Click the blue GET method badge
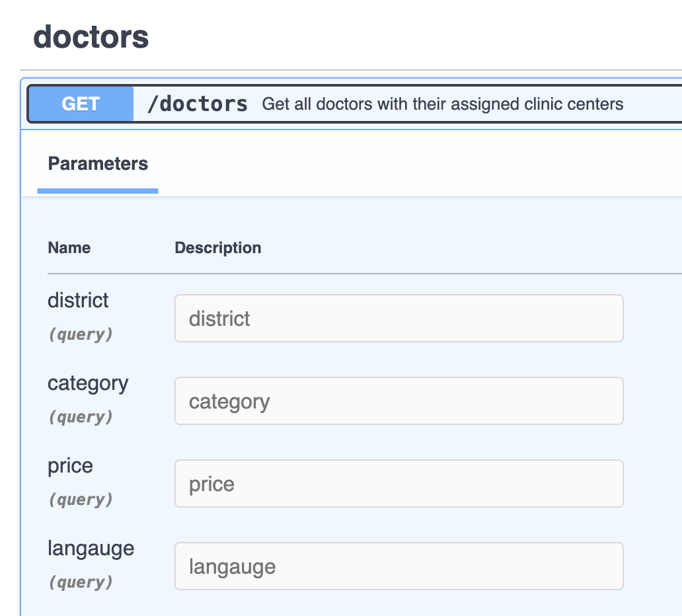The image size is (682, 616). click(x=81, y=104)
